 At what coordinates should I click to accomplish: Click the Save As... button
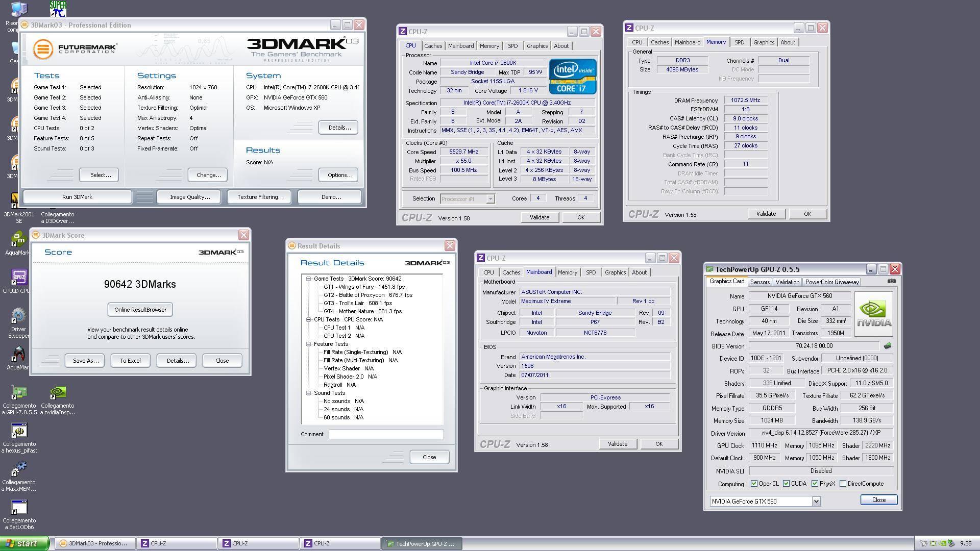point(86,361)
